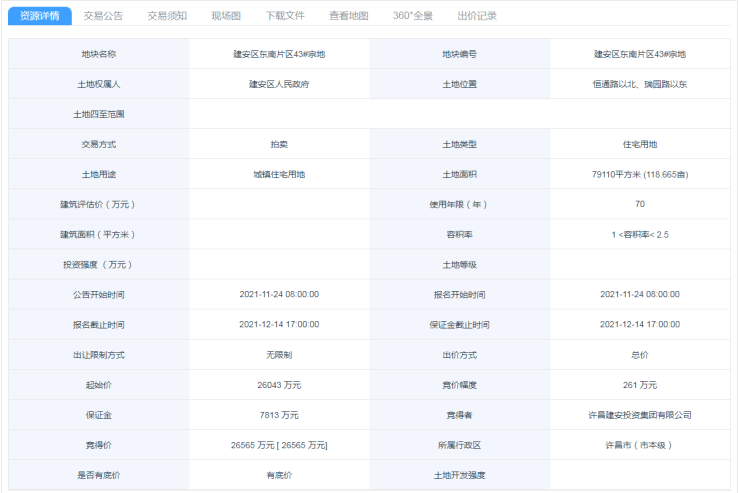Select the deposit amount 7813 万元
Viewport: 740px width, 493px height.
pos(279,414)
